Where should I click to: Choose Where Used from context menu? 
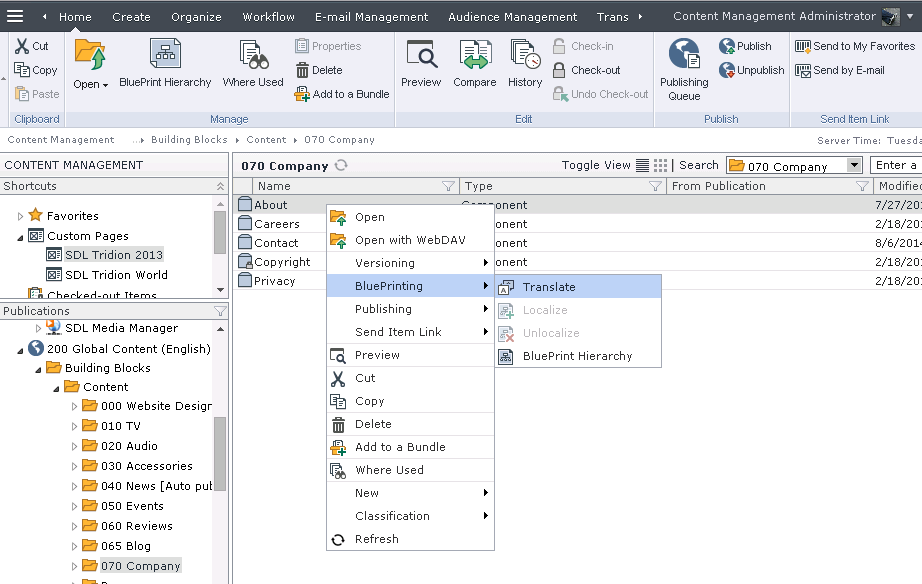click(x=389, y=470)
